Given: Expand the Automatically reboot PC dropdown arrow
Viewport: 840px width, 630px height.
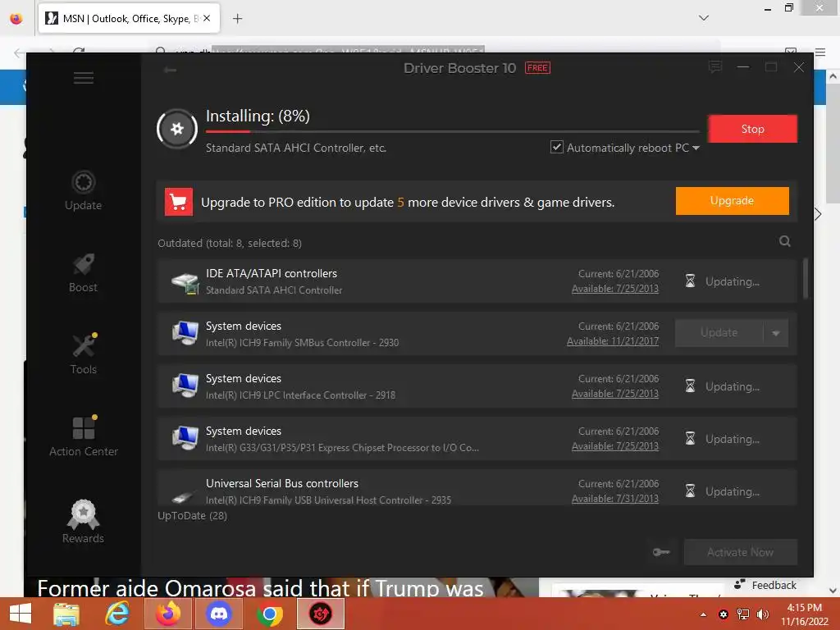Looking at the screenshot, I should pyautogui.click(x=696, y=148).
